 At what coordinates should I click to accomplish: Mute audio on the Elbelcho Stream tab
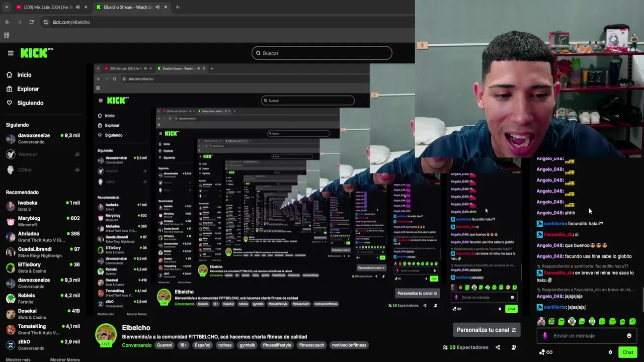click(x=157, y=7)
